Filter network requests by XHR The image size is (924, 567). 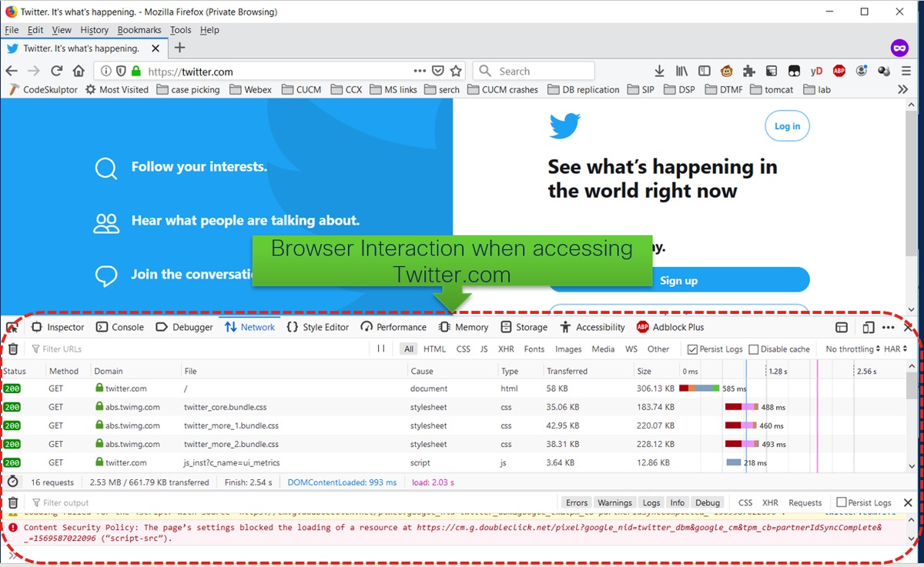point(506,349)
